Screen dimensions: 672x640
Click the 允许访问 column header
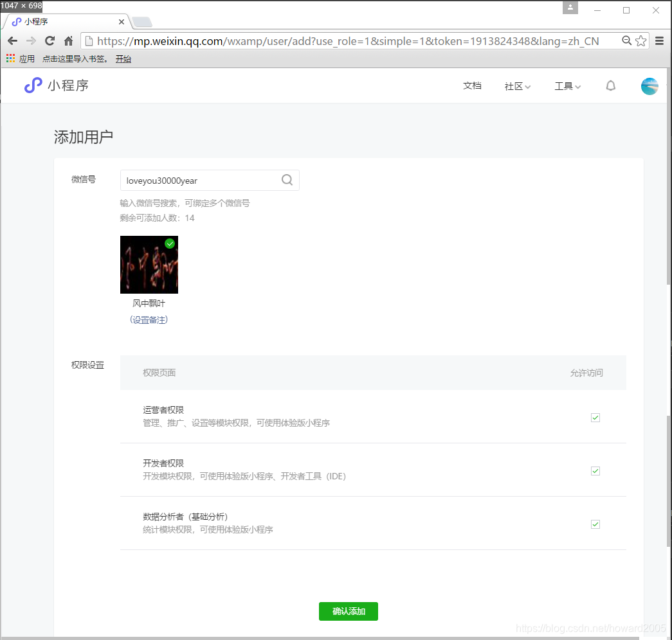click(586, 373)
